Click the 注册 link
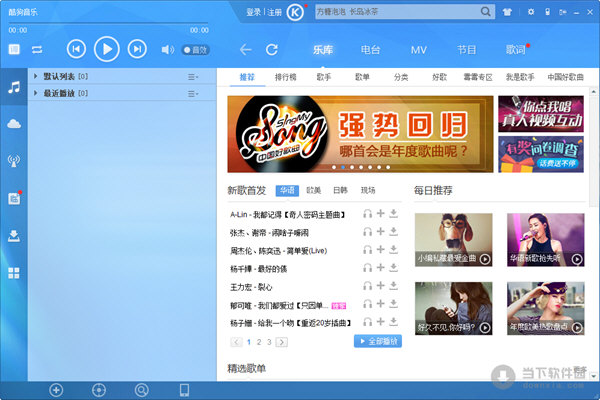 tap(274, 12)
